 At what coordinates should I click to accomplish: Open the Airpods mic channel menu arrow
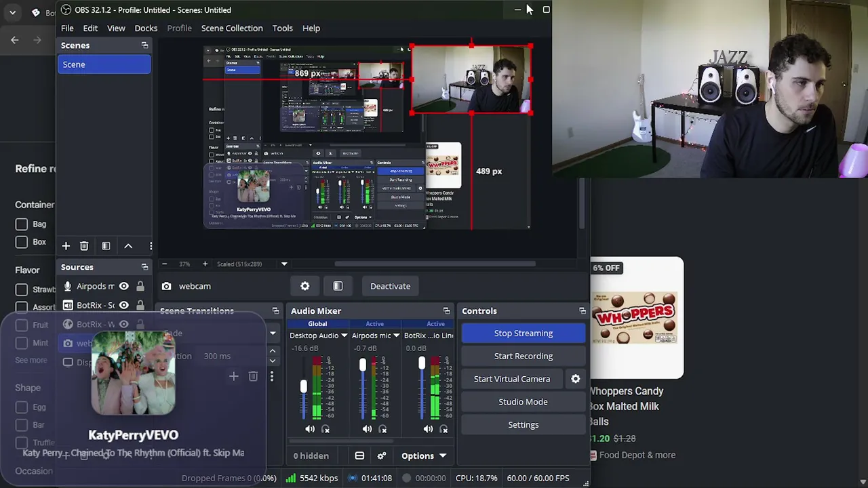(x=396, y=335)
